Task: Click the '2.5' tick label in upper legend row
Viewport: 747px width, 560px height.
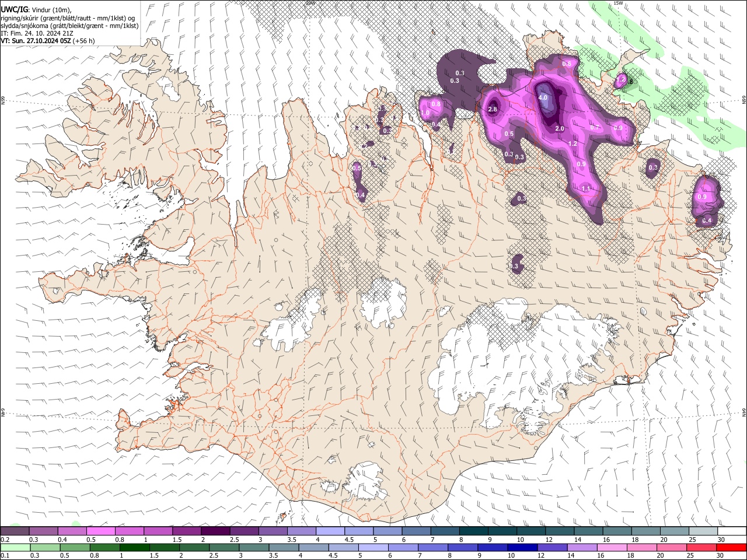Action: click(x=234, y=540)
